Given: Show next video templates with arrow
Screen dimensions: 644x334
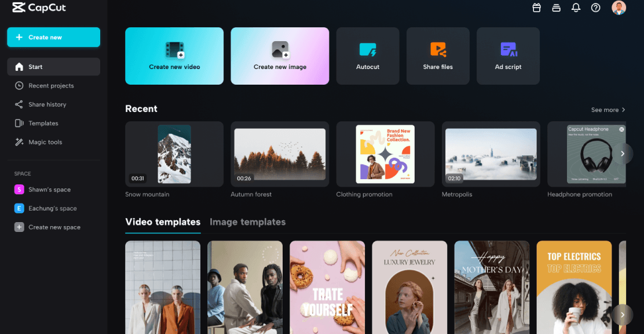Looking at the screenshot, I should tap(623, 315).
